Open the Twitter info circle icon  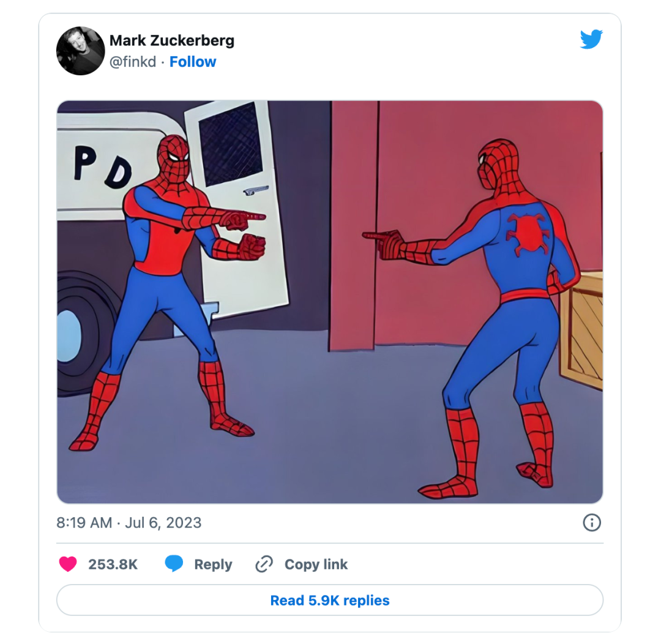tap(592, 522)
